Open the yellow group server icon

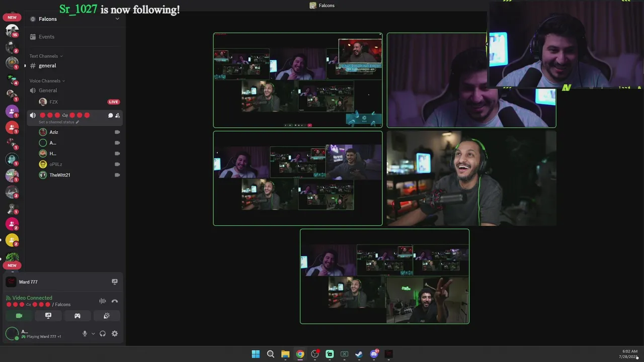(x=12, y=240)
